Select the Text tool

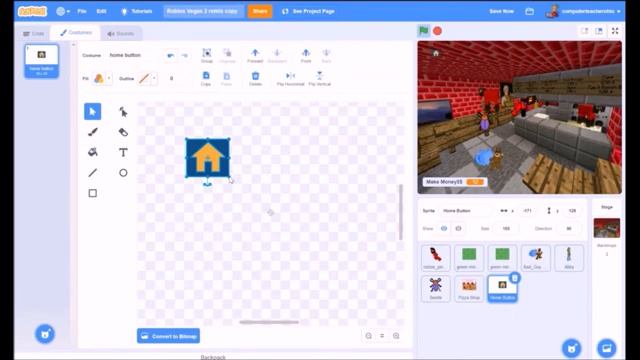click(123, 152)
